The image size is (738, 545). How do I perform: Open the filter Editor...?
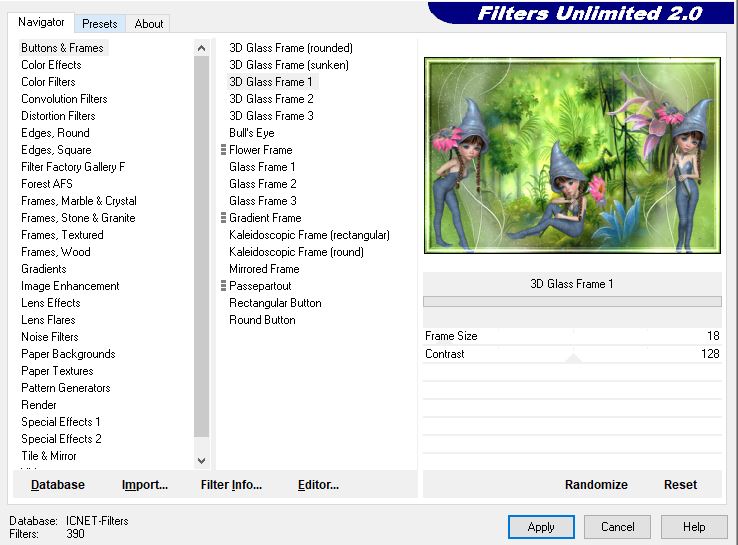318,484
